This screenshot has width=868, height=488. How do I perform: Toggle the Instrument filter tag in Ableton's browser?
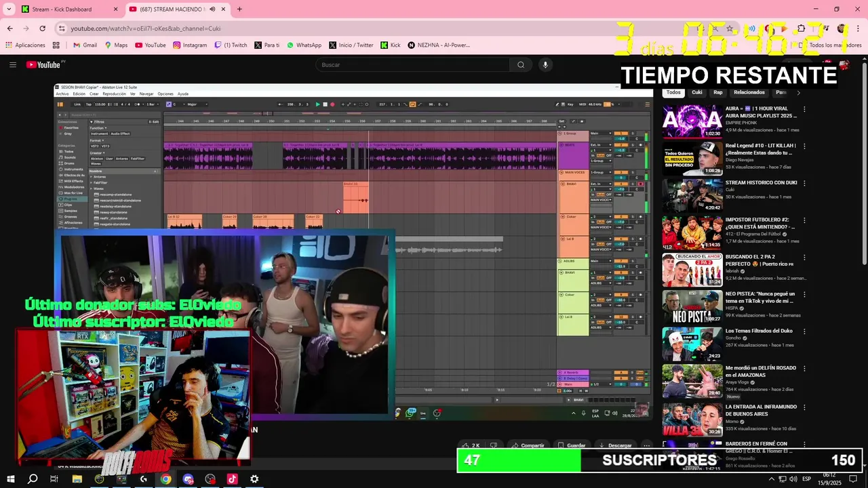coord(100,134)
